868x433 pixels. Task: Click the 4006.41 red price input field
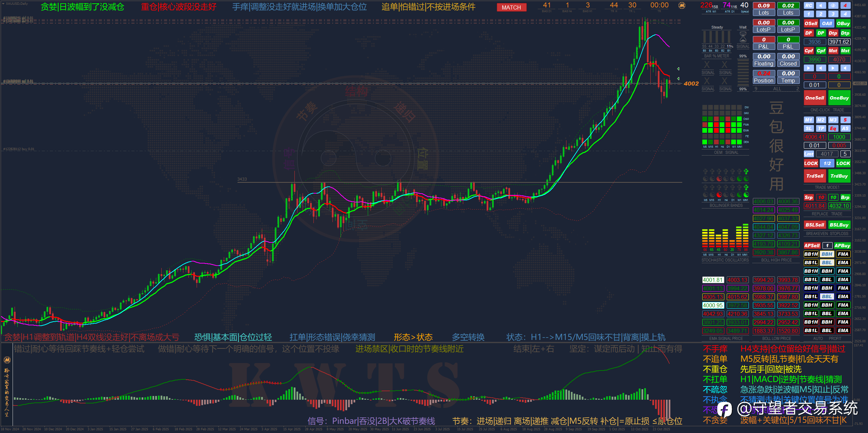814,137
